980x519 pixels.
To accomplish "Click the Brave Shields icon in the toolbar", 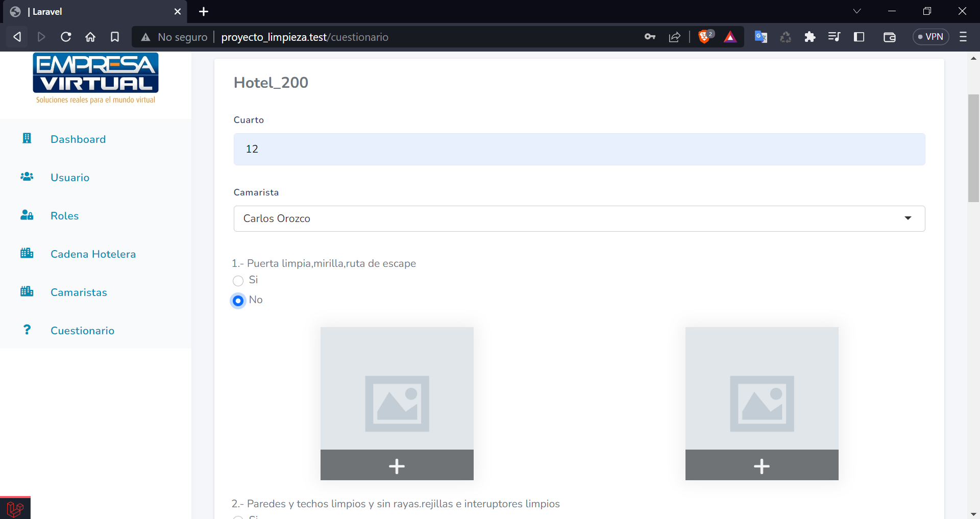I will click(705, 36).
